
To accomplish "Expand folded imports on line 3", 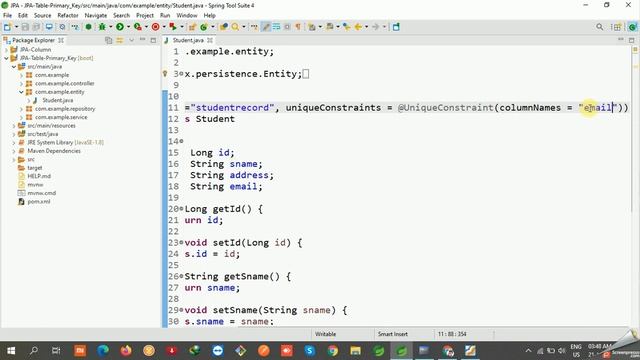I will click(181, 74).
